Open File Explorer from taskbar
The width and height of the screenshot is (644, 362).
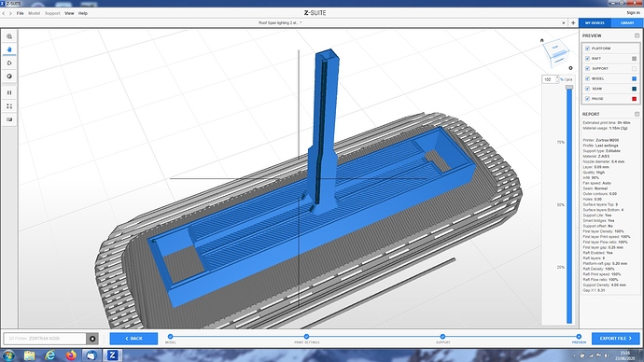pos(29,355)
